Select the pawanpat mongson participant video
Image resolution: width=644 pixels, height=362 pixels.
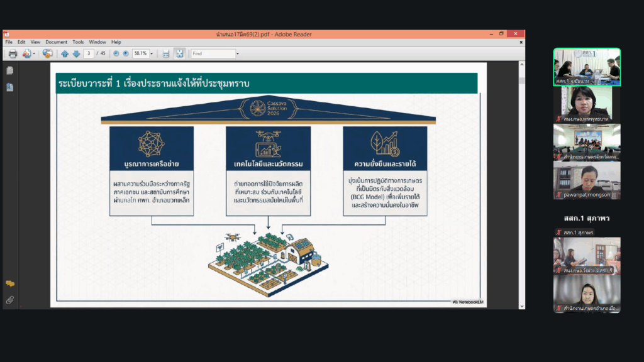coord(587,180)
